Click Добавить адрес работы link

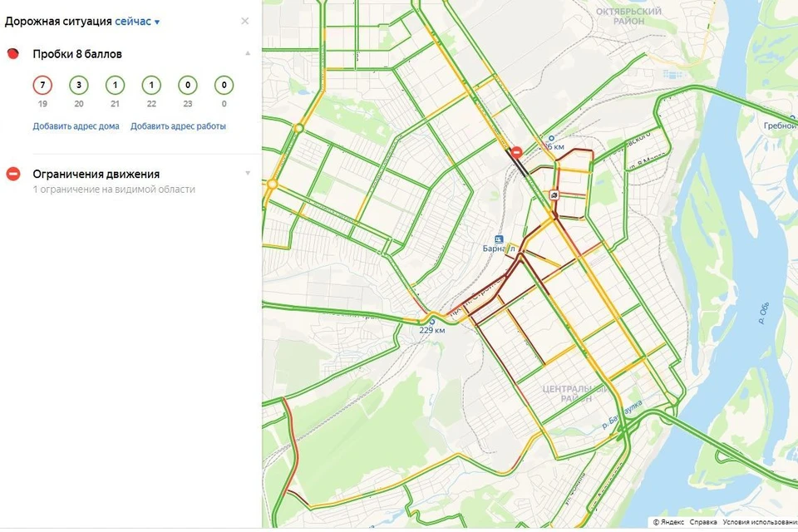[x=178, y=126]
